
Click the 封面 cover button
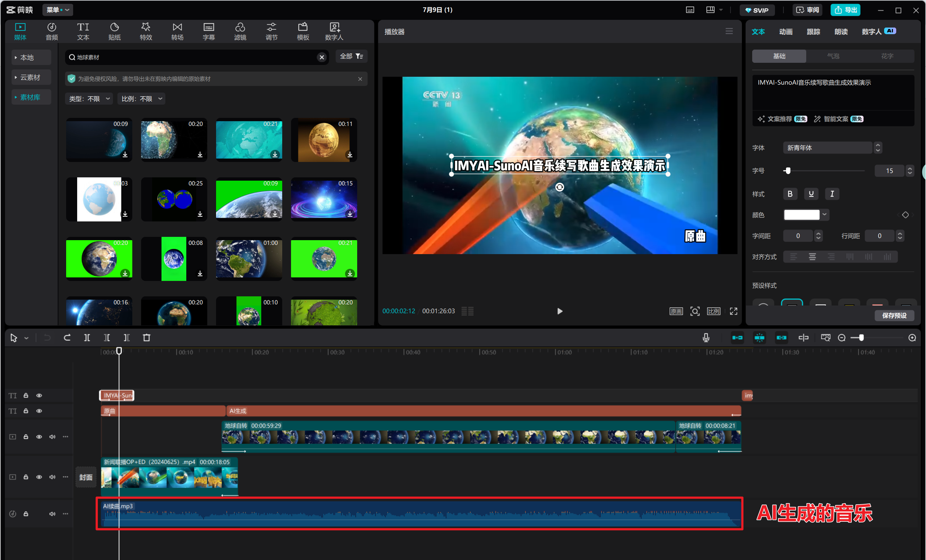tap(86, 477)
